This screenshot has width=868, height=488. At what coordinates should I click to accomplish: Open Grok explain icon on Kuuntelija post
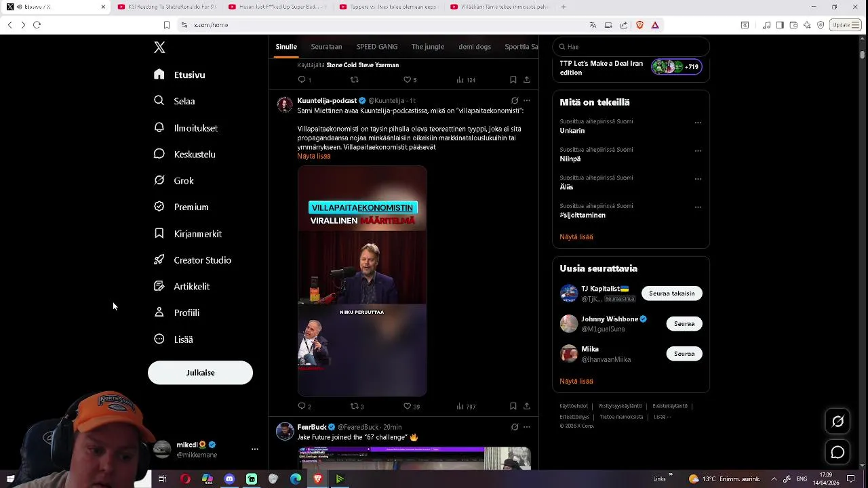pos(515,101)
